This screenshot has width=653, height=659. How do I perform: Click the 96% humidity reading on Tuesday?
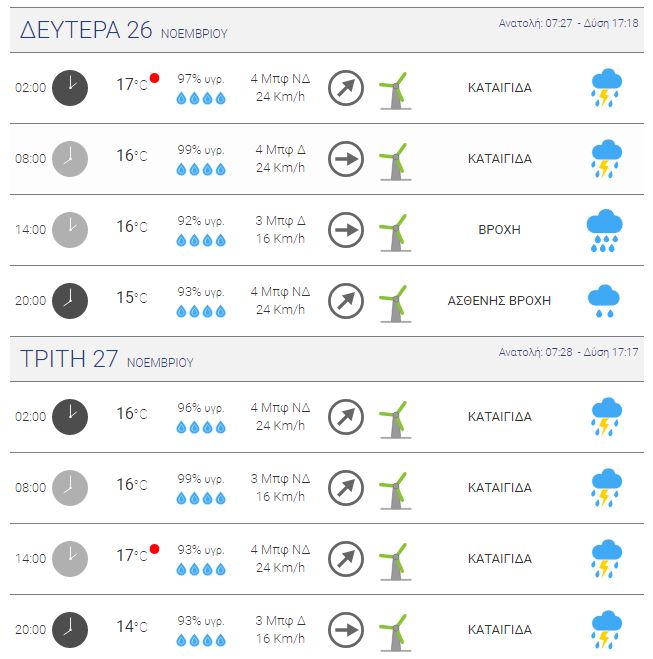(201, 408)
